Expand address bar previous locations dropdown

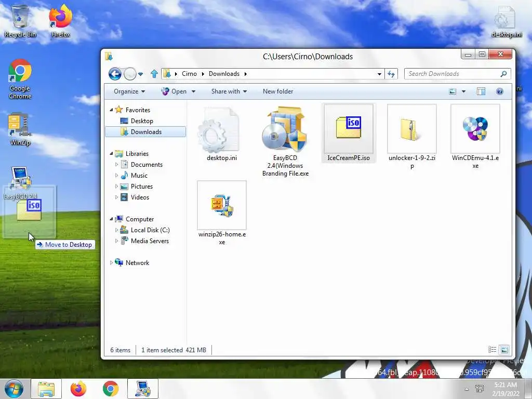click(379, 74)
